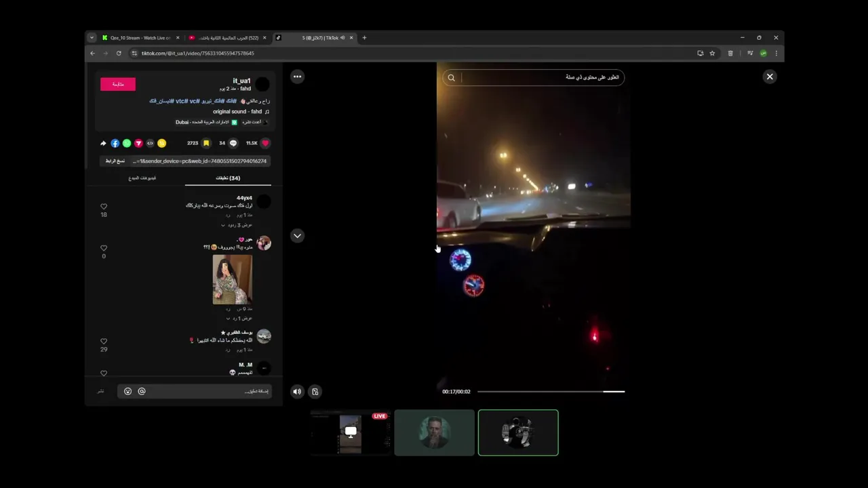This screenshot has height=488, width=868.
Task: Click the #vtc hashtag
Action: point(182,101)
